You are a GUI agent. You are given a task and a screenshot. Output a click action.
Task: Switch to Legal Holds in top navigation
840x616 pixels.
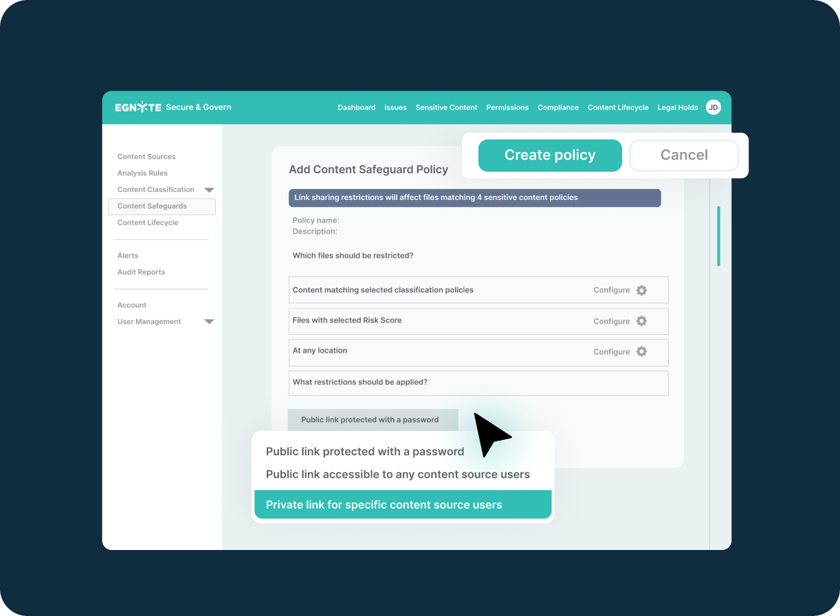[677, 107]
